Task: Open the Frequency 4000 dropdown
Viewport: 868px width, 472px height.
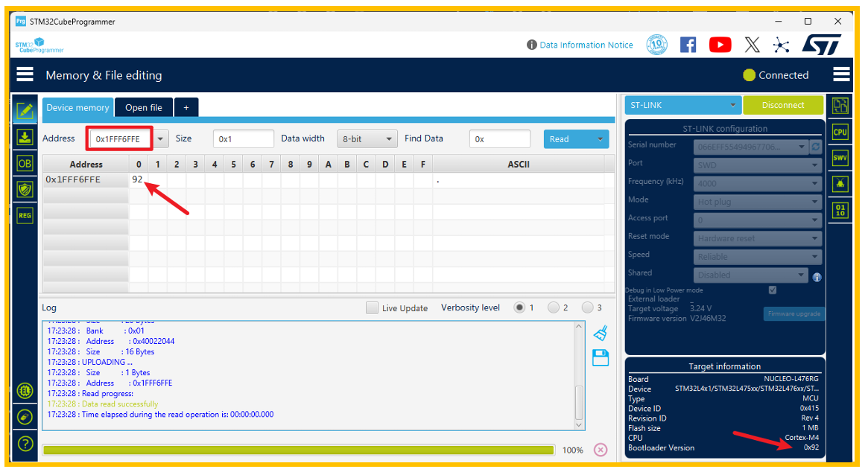Action: (x=757, y=183)
